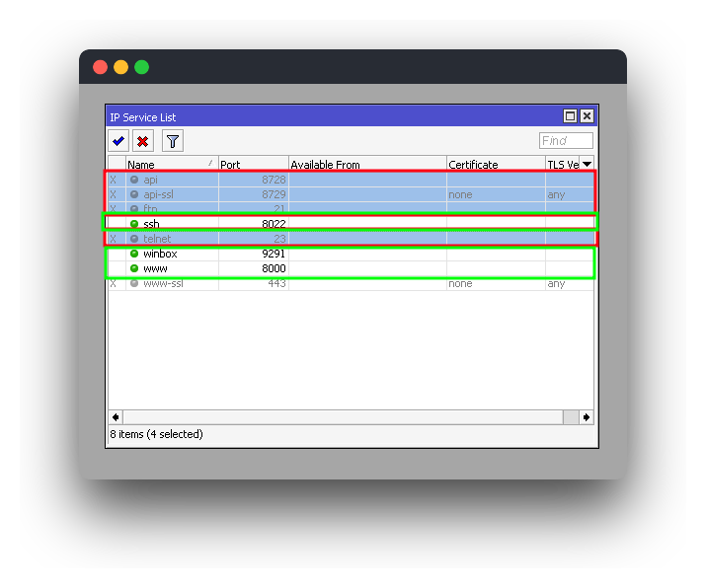This screenshot has height=588, width=706.
Task: Maximize the IP Service List window
Action: point(570,116)
